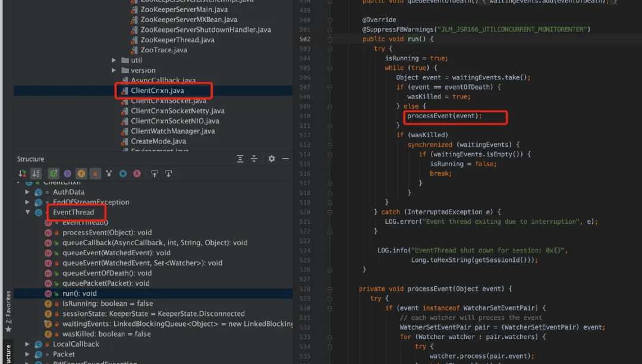
Task: Collapse the EventThread class node
Action: coord(27,212)
